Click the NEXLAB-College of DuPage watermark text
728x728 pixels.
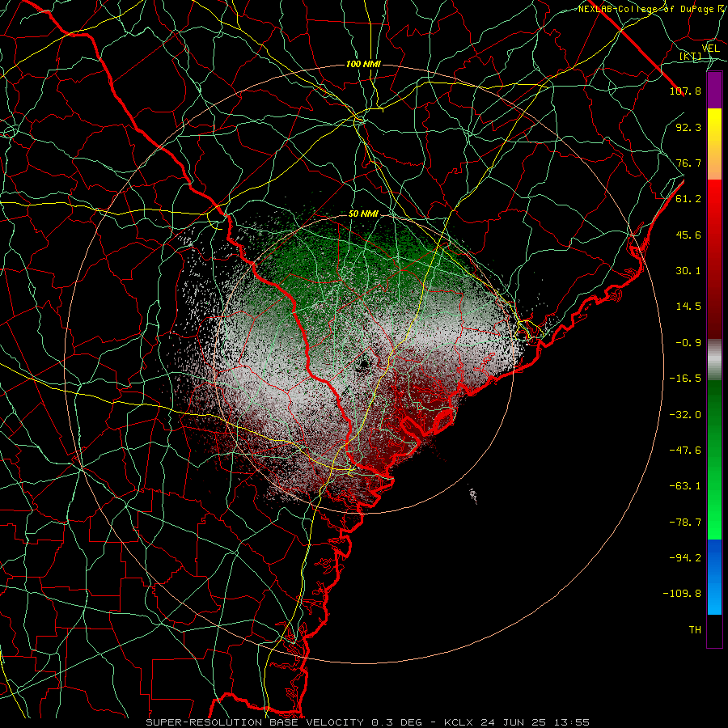coord(648,9)
